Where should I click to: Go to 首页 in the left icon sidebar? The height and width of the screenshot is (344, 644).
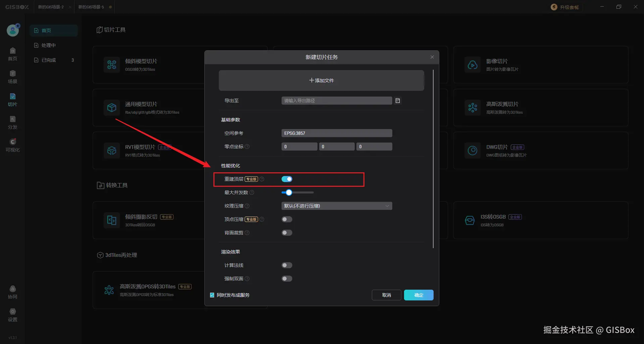pos(13,54)
